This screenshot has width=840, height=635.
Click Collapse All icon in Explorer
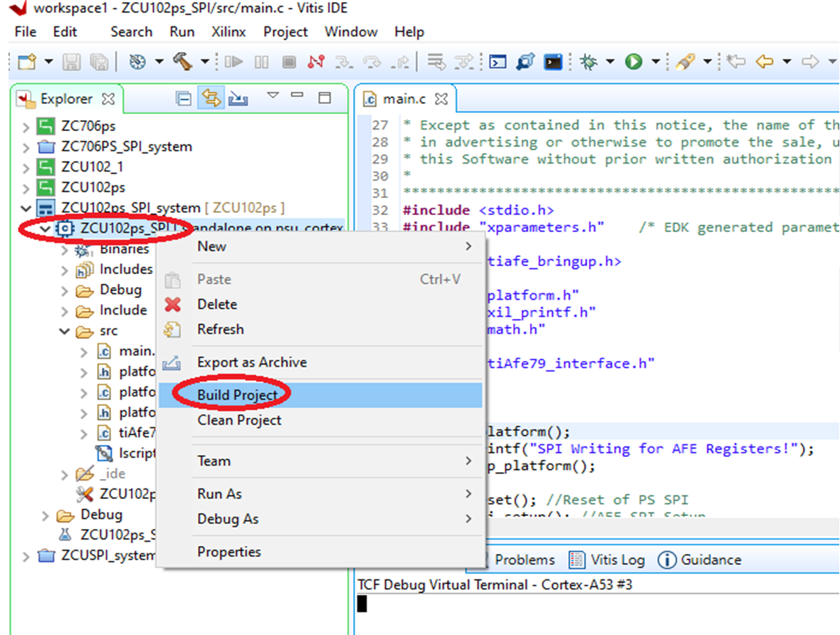(184, 98)
